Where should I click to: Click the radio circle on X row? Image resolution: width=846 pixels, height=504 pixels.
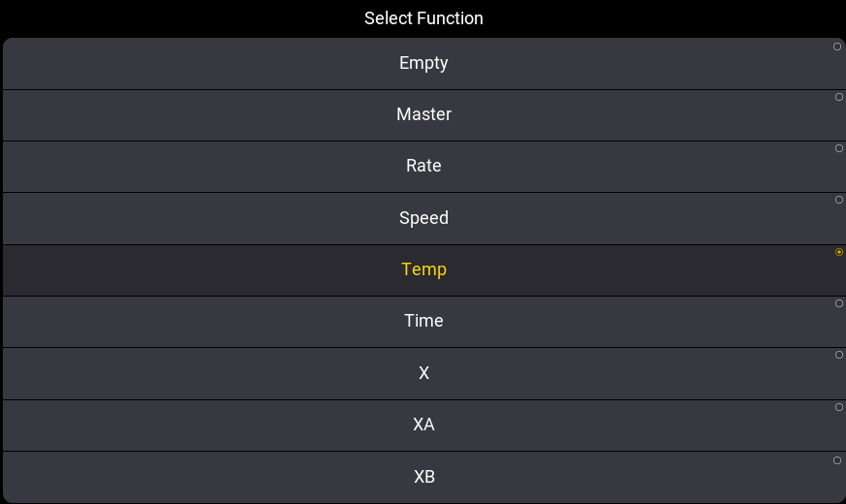coord(837,355)
